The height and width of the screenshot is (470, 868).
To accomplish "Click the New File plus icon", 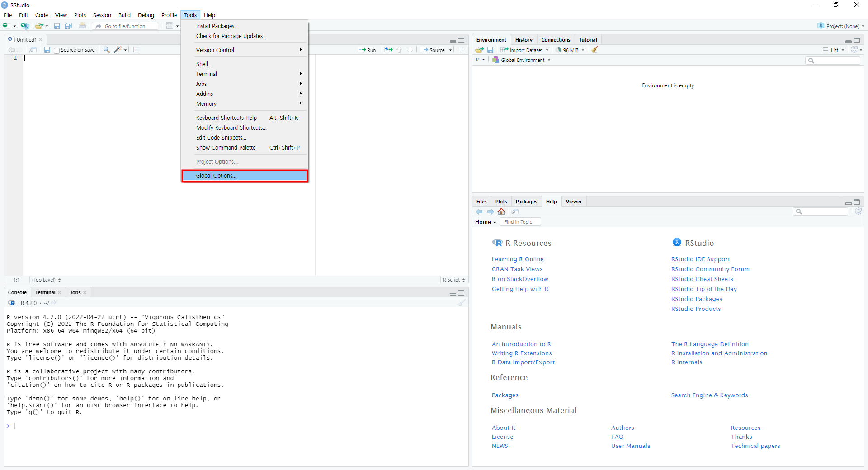I will [5, 26].
